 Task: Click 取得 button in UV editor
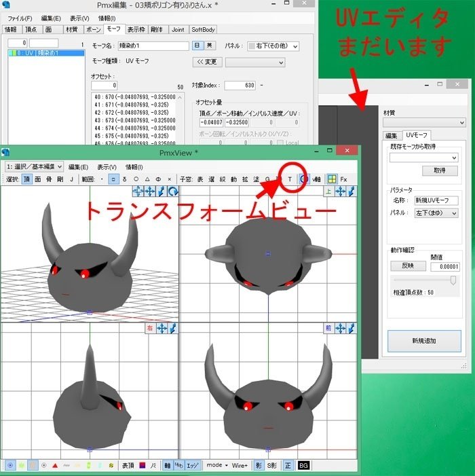click(x=440, y=171)
